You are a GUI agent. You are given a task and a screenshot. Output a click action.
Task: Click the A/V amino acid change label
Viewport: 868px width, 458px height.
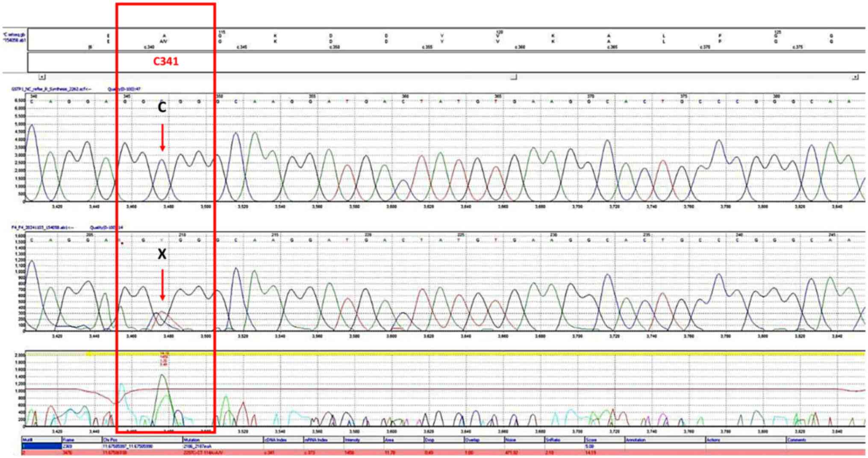(x=164, y=41)
